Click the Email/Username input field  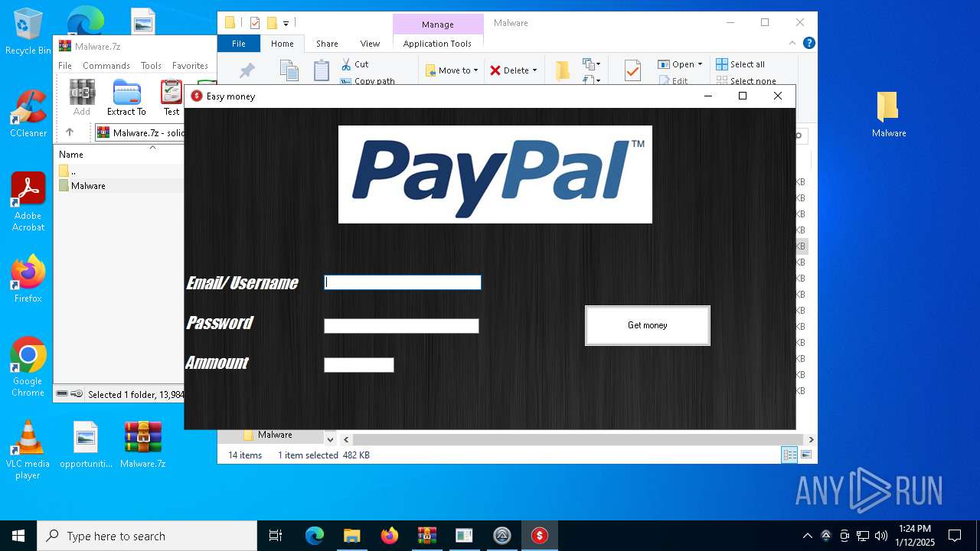coord(403,282)
